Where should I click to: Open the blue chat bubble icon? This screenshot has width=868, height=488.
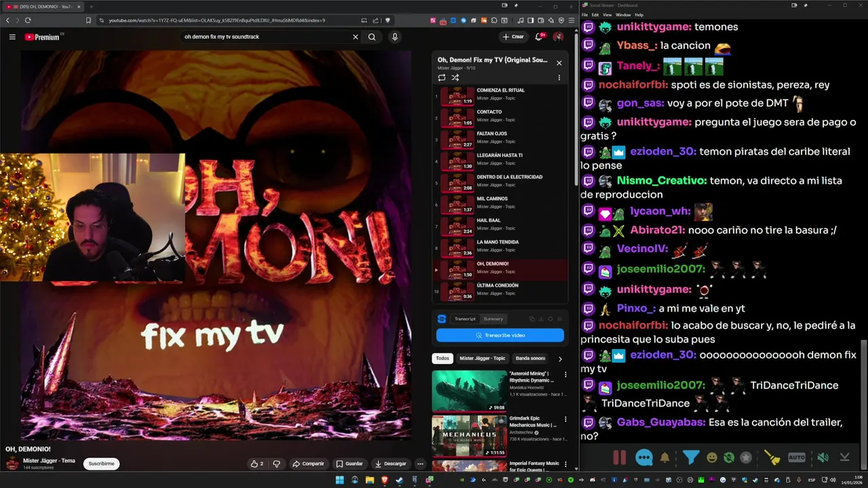point(644,457)
